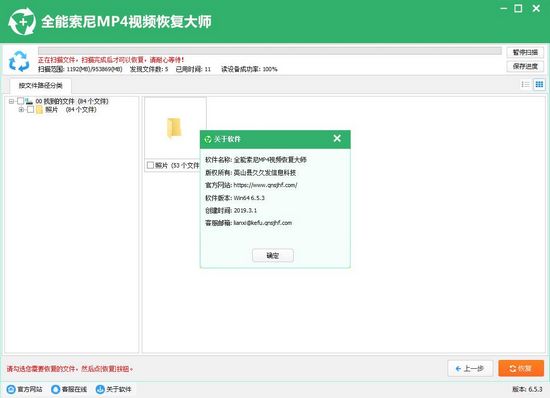Click the red scanning notice text
This screenshot has height=398, width=550.
(x=111, y=60)
